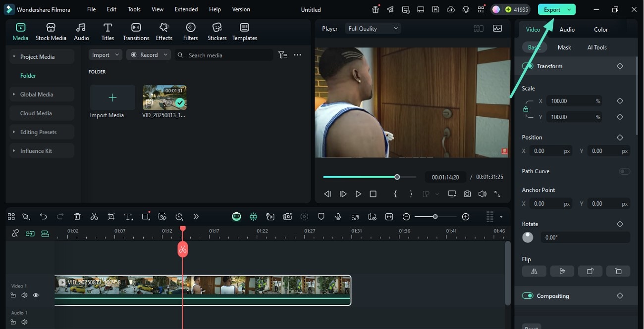
Task: Mute the Audio 1 track
Action: coord(24,322)
